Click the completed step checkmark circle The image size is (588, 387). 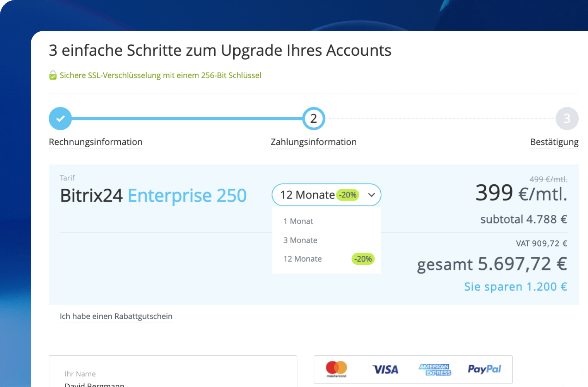[60, 118]
